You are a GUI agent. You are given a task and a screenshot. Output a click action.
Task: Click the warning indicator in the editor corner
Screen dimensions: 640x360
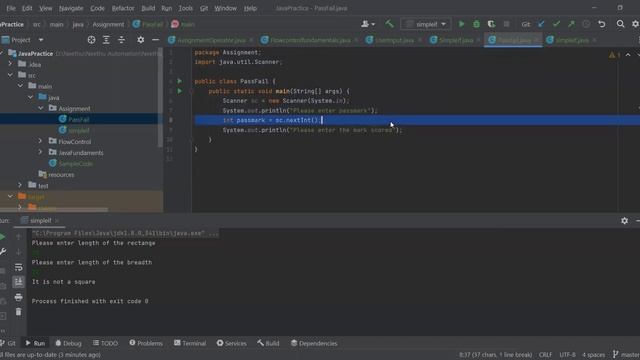tap(614, 55)
